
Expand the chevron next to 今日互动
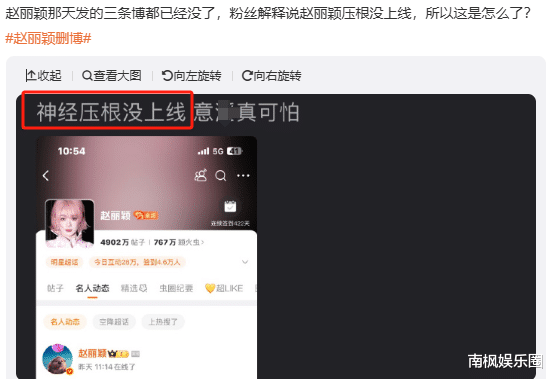(x=245, y=262)
